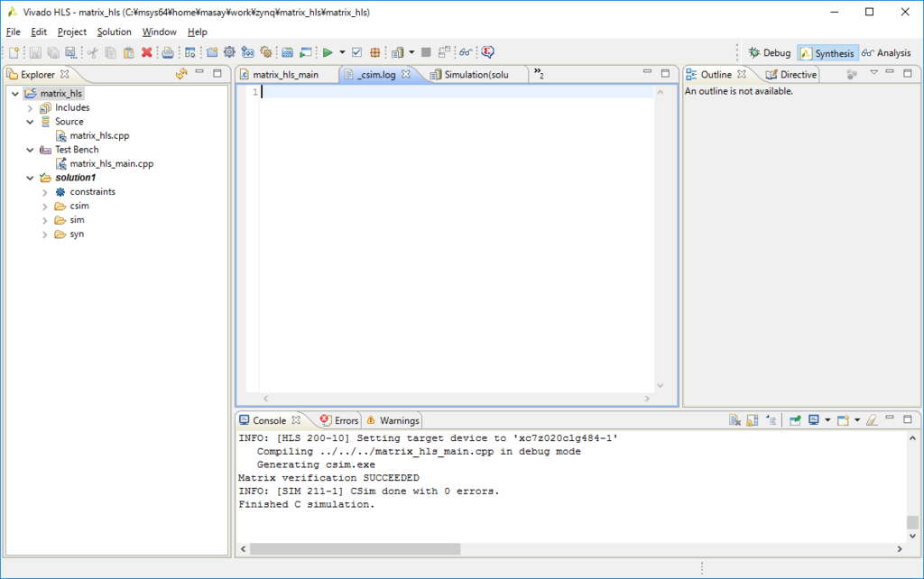Show hidden editor tabs chevron

pos(539,74)
